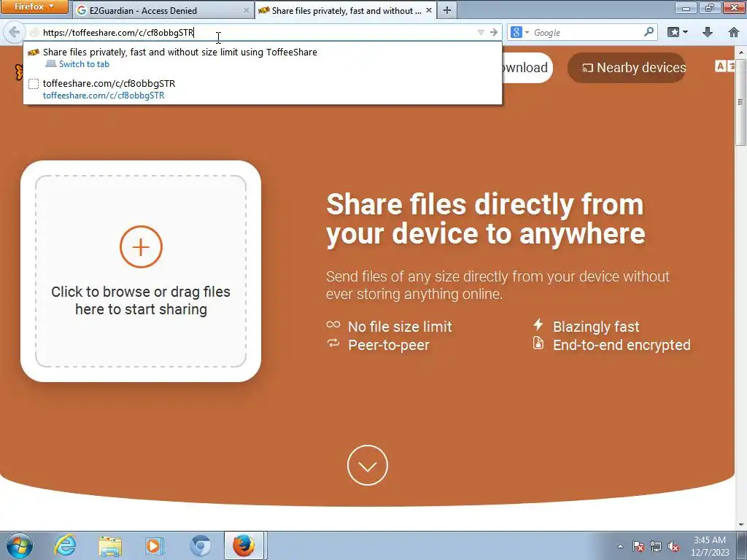The height and width of the screenshot is (560, 747).
Task: Close the E2Guardian tab
Action: [246, 10]
